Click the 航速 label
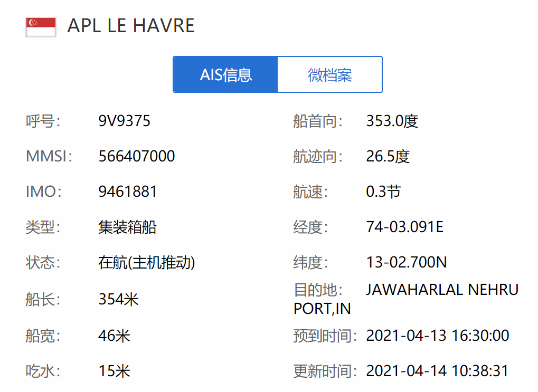The width and height of the screenshot is (538, 392). click(310, 192)
